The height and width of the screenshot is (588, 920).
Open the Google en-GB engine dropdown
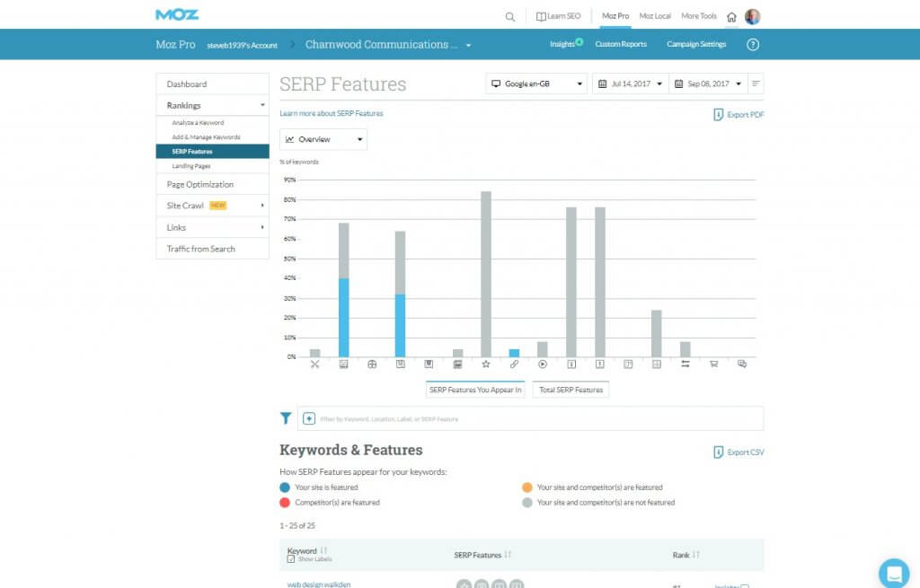coord(536,83)
